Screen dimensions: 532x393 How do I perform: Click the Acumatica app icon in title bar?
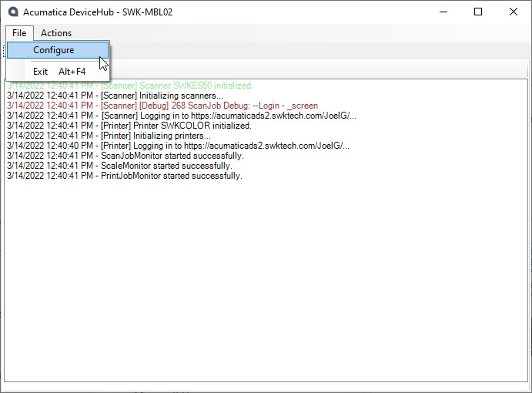coord(13,12)
